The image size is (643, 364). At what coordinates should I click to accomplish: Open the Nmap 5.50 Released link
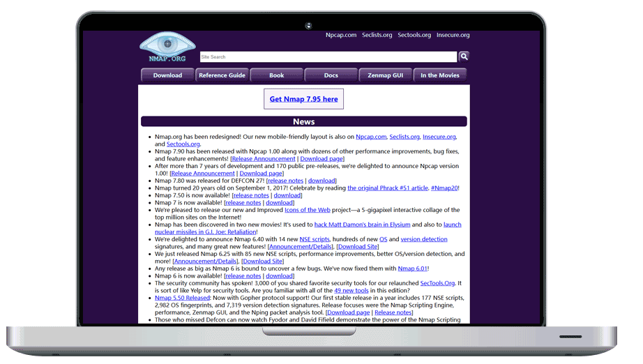(183, 298)
